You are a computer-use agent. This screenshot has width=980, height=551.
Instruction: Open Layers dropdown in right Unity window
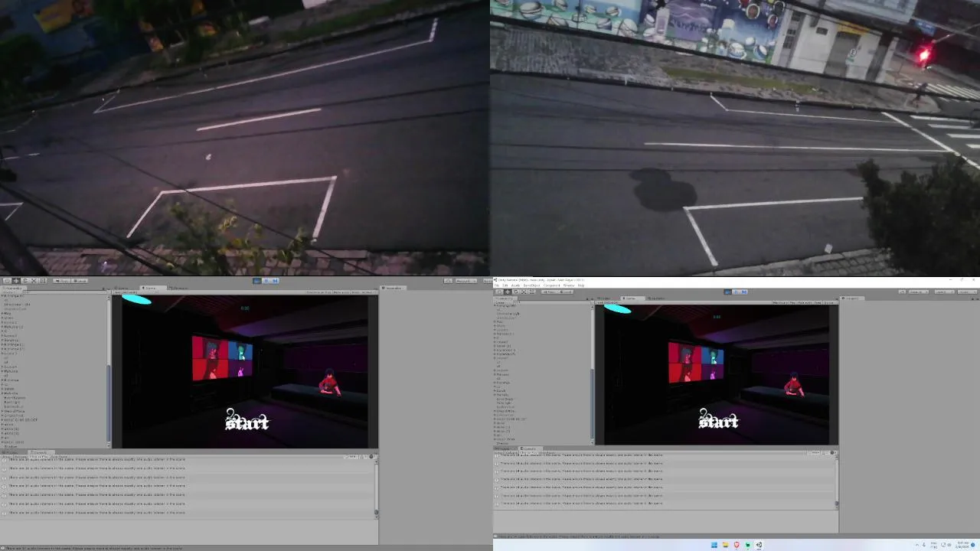pos(944,292)
